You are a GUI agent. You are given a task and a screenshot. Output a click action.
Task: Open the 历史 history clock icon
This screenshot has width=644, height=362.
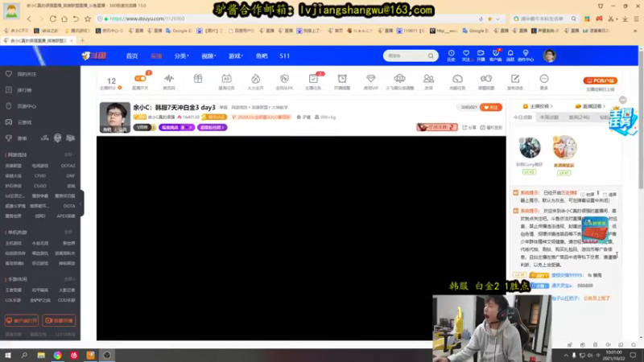(452, 56)
